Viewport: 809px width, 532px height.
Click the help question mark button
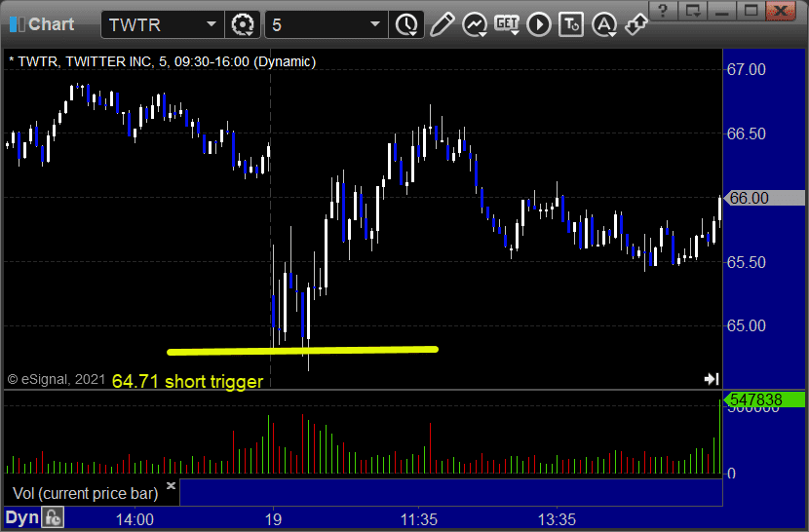pos(663,11)
